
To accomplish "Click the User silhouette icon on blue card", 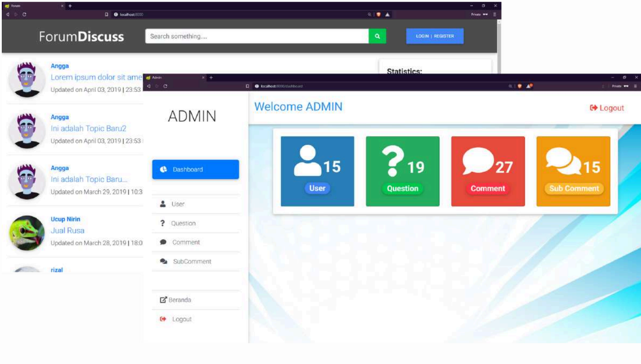I will coord(307,162).
